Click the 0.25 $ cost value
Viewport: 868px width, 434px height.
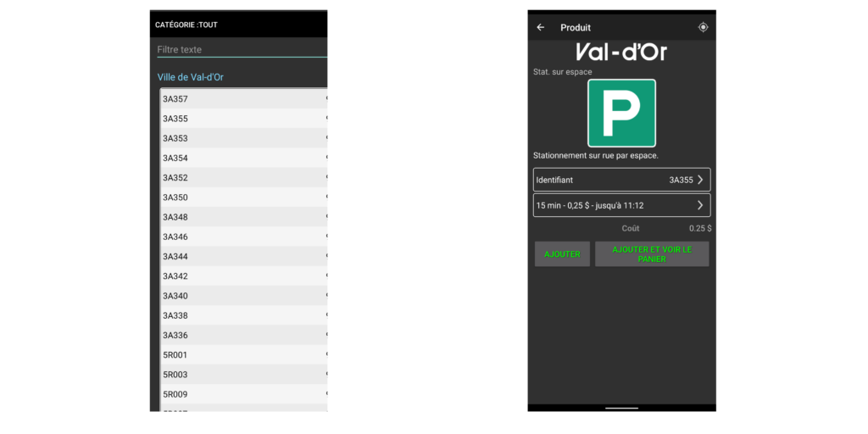click(x=700, y=228)
